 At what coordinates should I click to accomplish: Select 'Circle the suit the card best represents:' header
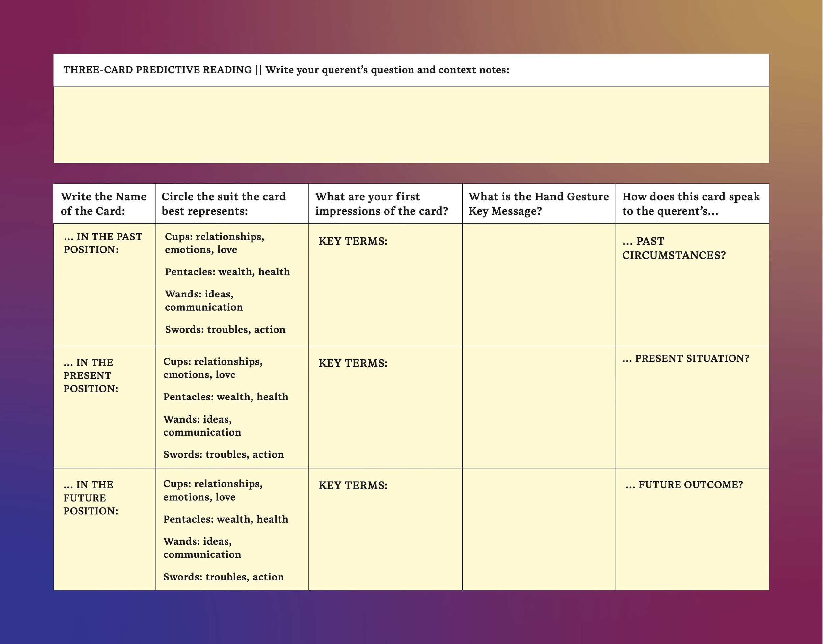point(224,204)
